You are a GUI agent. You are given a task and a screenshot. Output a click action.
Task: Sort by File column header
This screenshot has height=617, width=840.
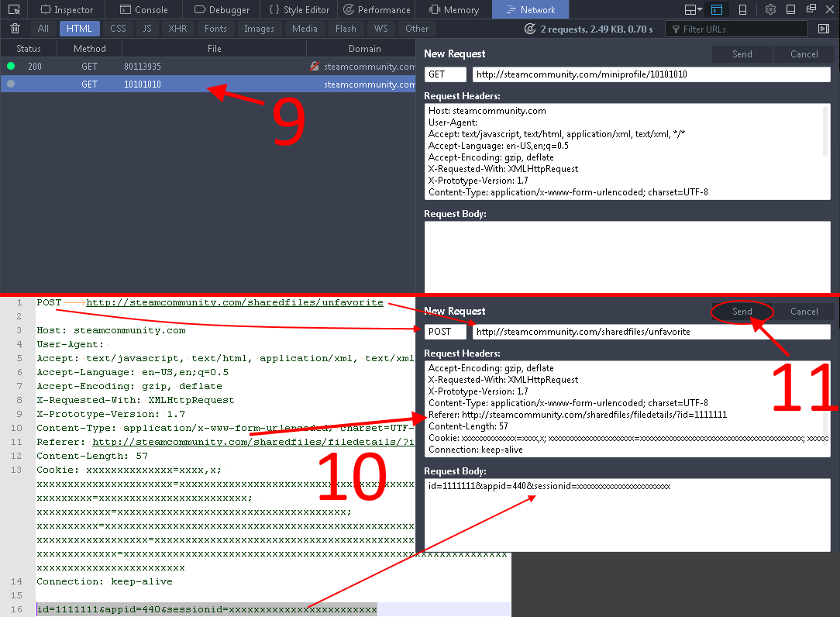click(215, 48)
